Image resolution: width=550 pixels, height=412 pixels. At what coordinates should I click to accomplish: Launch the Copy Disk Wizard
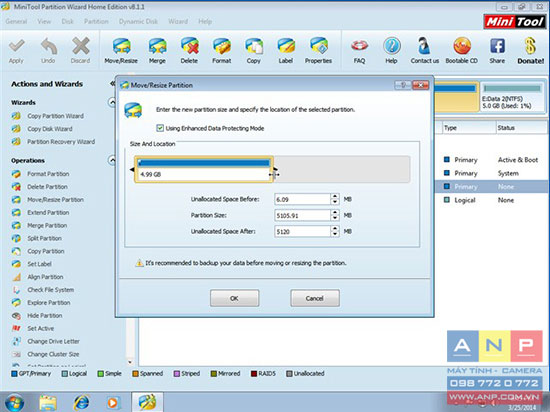[50, 129]
